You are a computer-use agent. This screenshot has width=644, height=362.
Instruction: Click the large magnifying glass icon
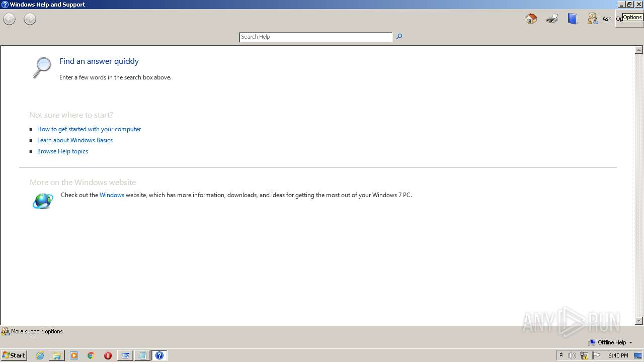42,67
